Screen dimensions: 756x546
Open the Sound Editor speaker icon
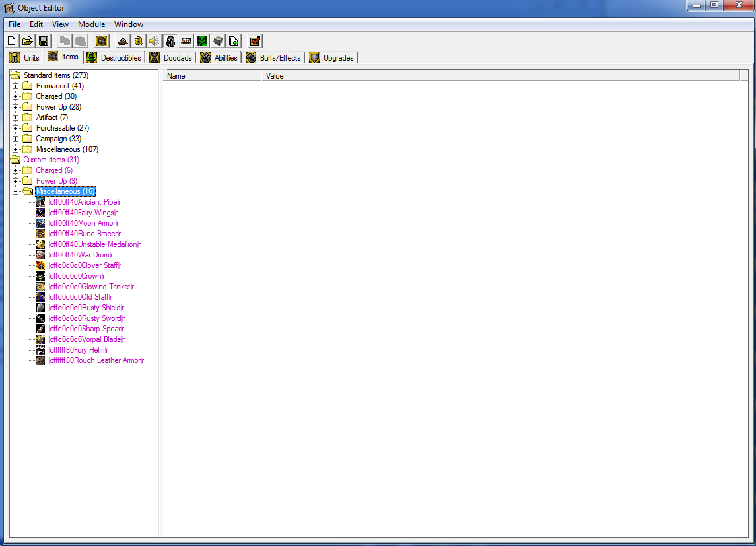[x=155, y=41]
